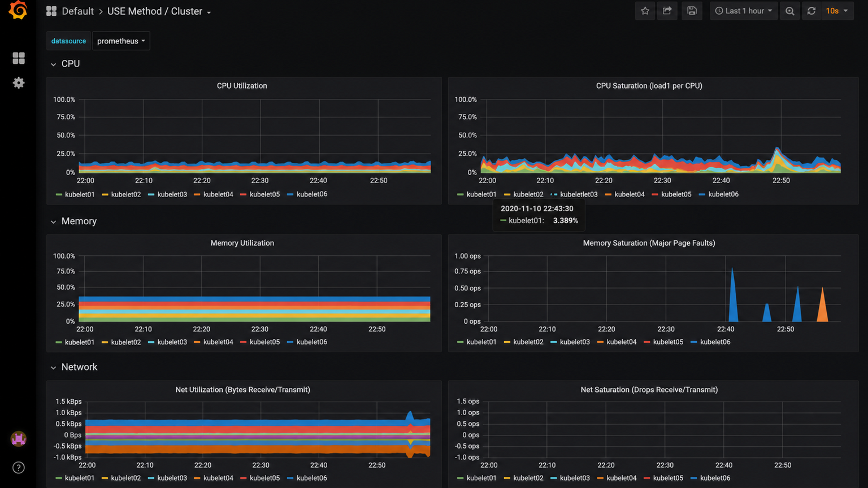The width and height of the screenshot is (868, 488).
Task: Go to the Default folder breadcrumb
Action: [77, 11]
